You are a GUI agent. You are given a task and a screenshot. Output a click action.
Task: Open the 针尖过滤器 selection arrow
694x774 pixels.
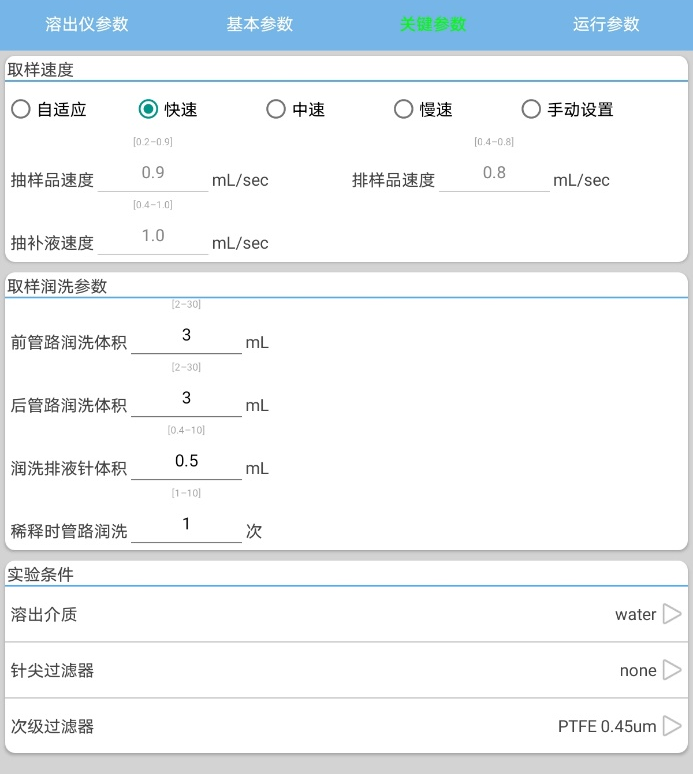[672, 670]
